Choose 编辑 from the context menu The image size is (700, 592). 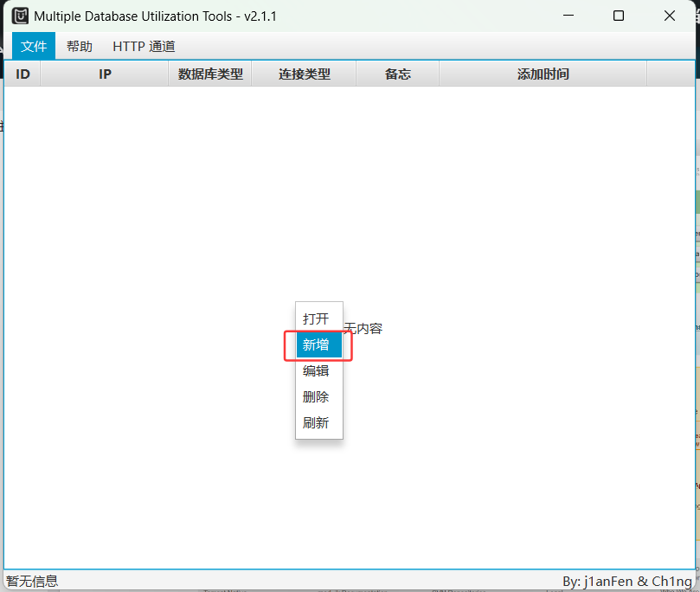click(x=318, y=371)
